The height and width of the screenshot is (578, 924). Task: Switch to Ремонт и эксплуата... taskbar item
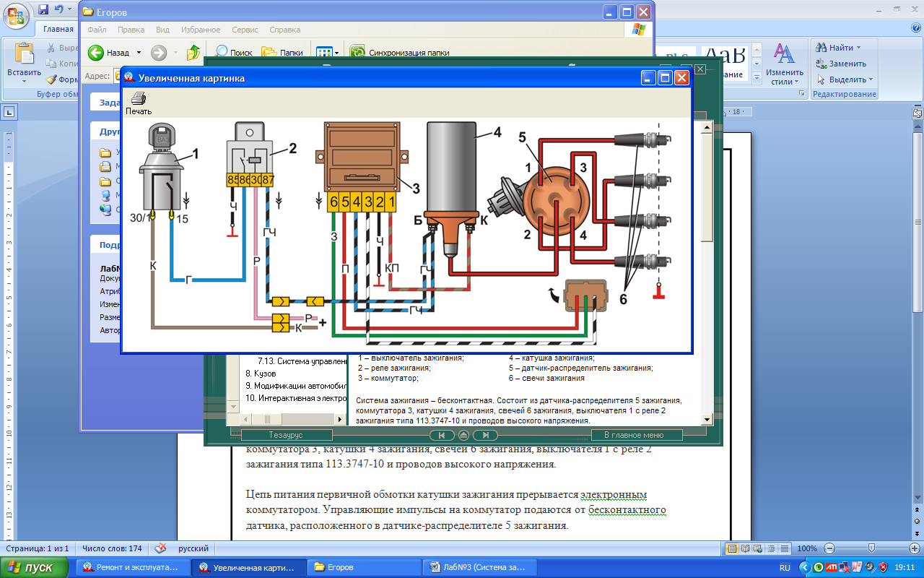pos(133,568)
